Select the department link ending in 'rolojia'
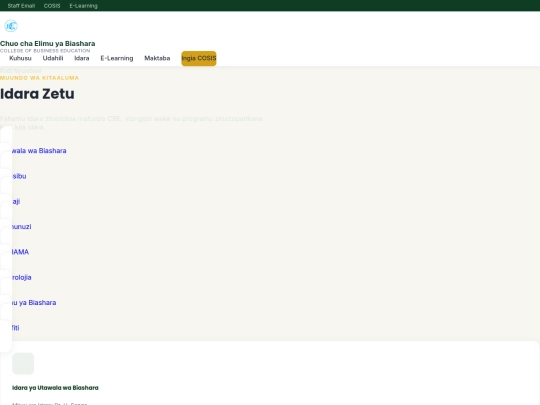 pos(21,277)
